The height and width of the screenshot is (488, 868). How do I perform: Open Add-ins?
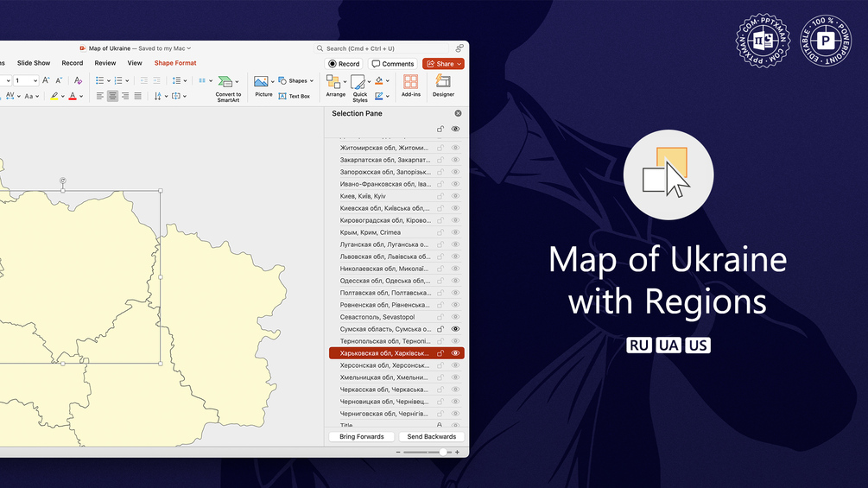click(x=411, y=86)
